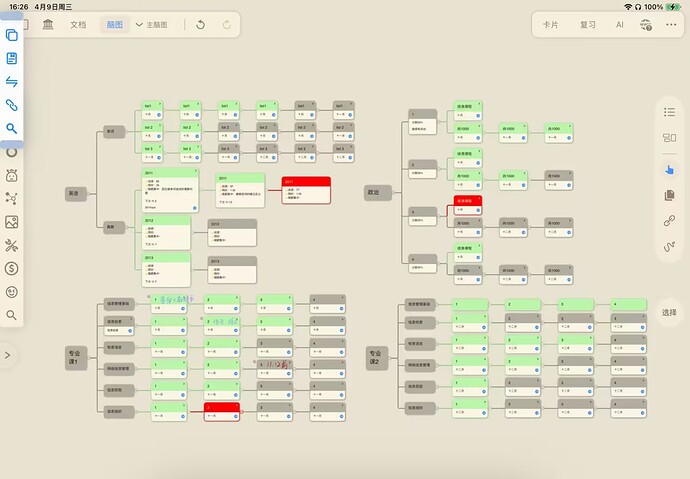Select the large green 2011 card
The height and width of the screenshot is (479, 690).
pos(170,190)
